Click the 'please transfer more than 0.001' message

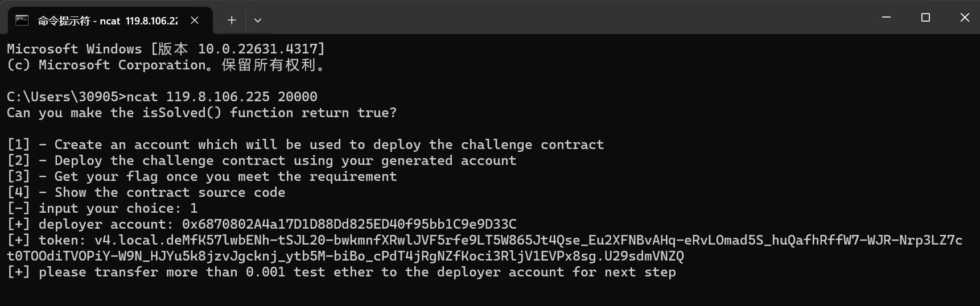tap(341, 272)
